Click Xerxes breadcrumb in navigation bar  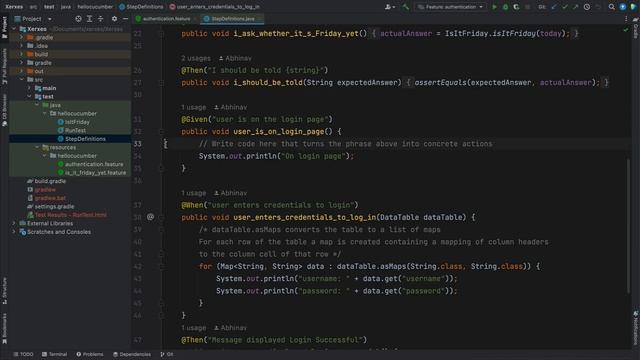pos(14,7)
